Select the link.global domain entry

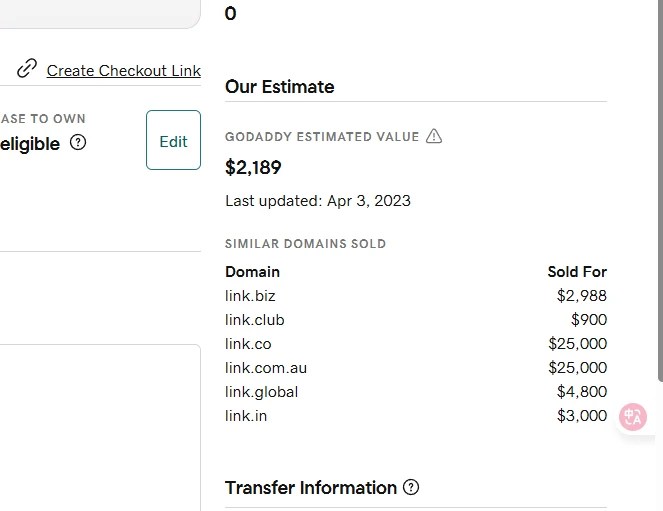click(262, 392)
